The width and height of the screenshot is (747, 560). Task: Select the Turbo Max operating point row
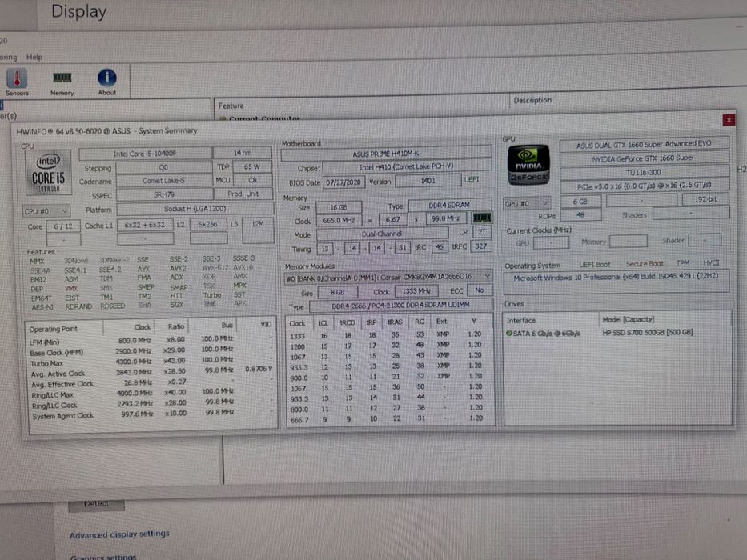tap(151, 362)
